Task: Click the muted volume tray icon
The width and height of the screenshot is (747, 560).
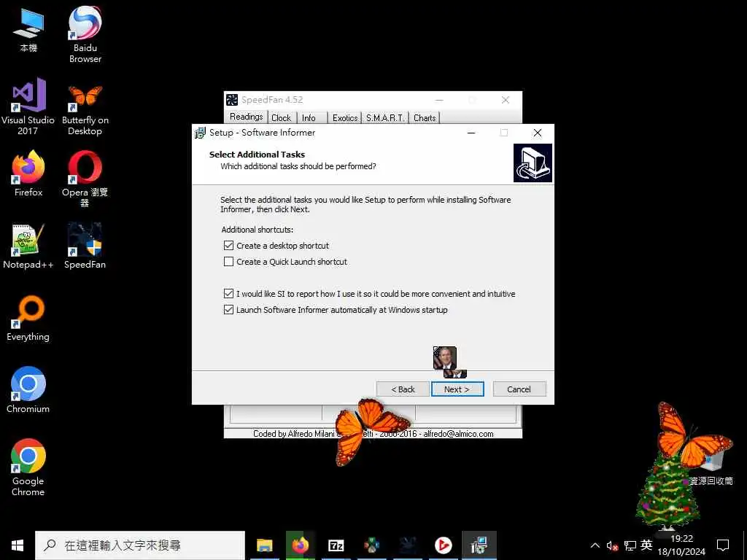Action: tap(612, 545)
